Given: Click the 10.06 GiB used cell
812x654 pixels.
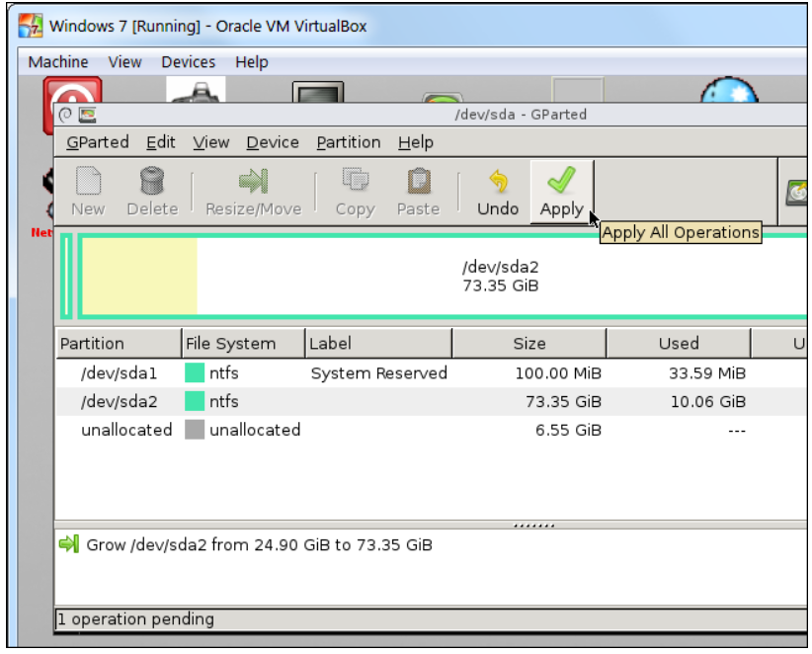Looking at the screenshot, I should [708, 401].
